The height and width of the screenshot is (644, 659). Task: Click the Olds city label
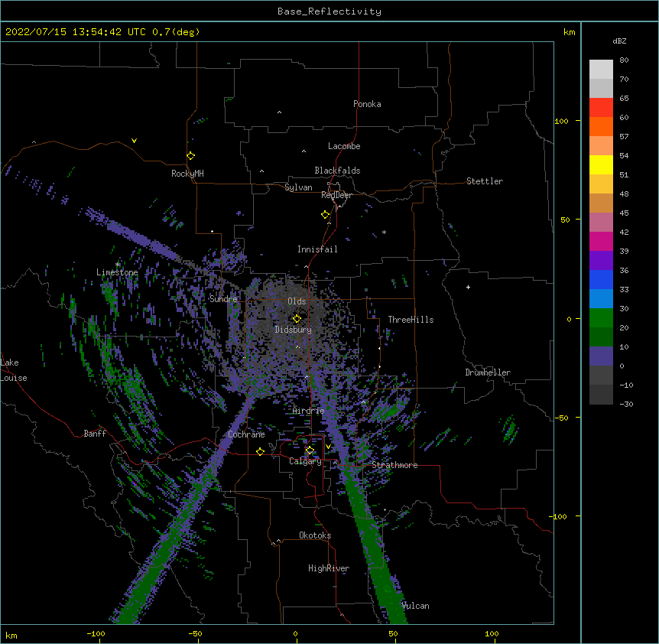point(297,301)
